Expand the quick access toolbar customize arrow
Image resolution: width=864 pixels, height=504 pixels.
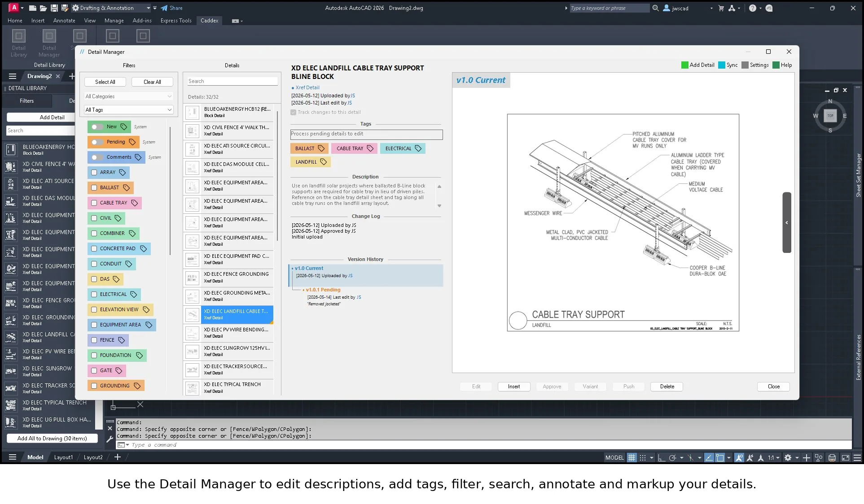point(155,8)
